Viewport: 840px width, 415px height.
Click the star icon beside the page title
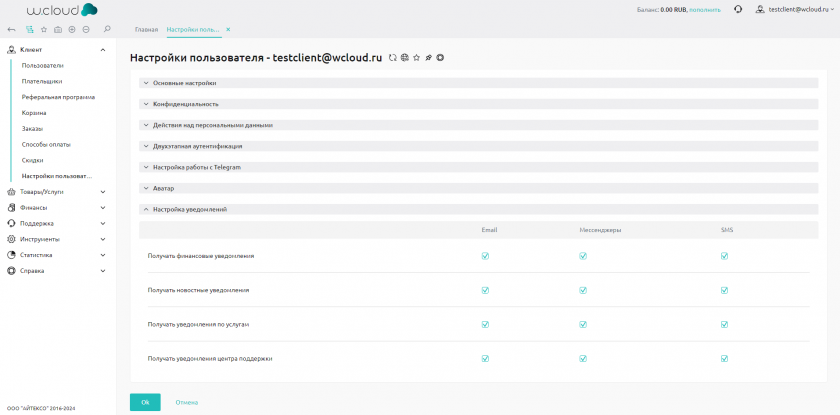(416, 58)
